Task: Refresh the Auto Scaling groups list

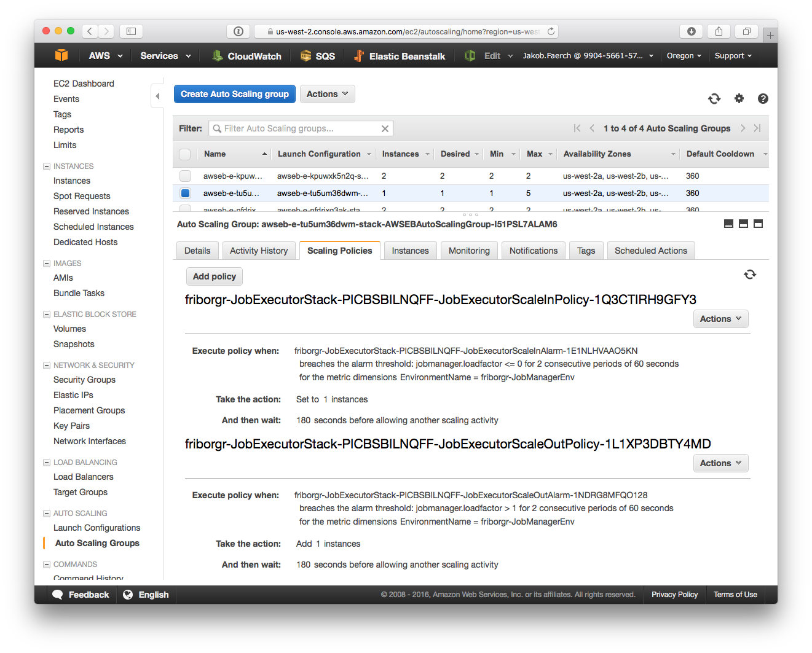Action: tap(714, 98)
